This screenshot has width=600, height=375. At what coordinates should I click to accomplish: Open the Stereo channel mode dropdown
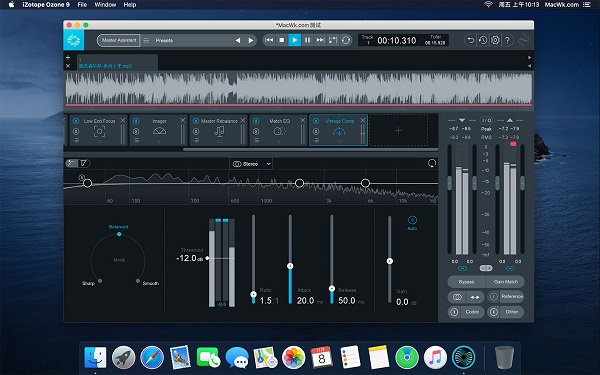[251, 164]
